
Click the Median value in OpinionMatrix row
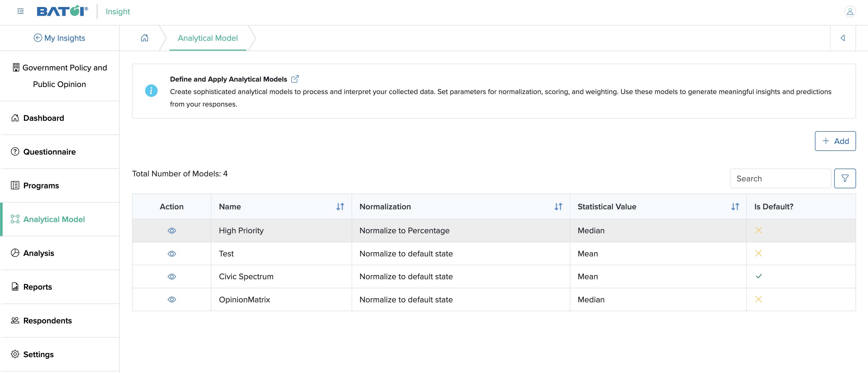591,299
